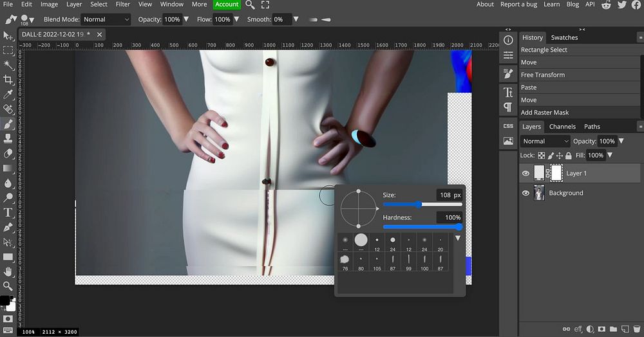Select the Magic Wand tool
The height and width of the screenshot is (337, 644).
point(8,65)
